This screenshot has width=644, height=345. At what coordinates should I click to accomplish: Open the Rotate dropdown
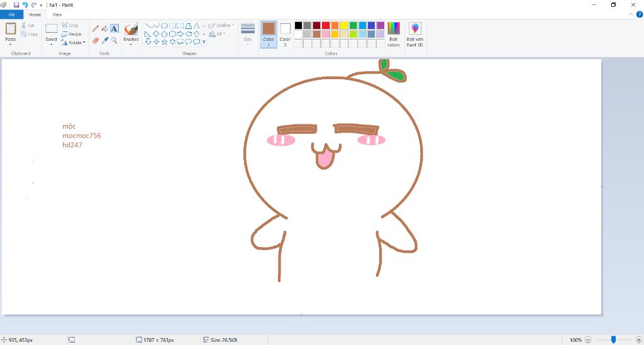[74, 42]
